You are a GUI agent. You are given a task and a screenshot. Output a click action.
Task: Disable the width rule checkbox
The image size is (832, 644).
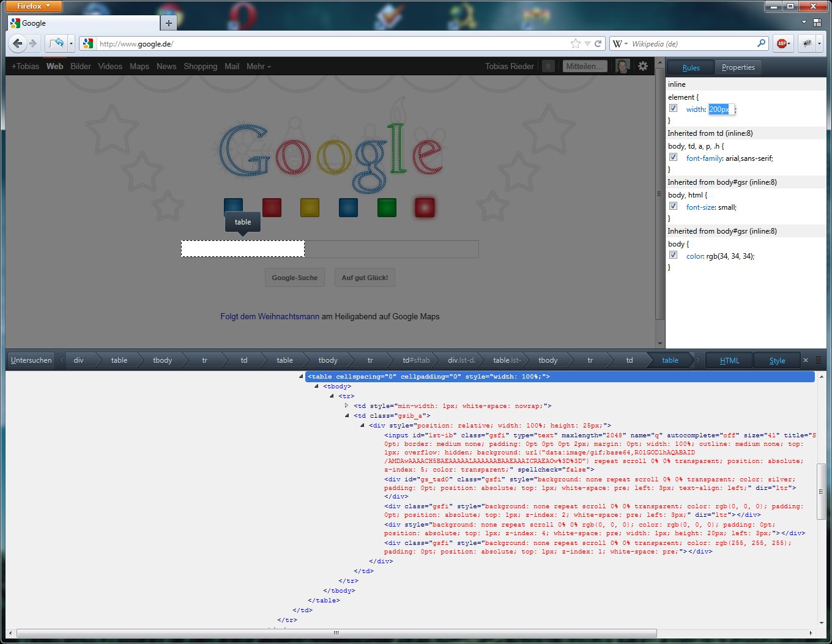coord(673,108)
